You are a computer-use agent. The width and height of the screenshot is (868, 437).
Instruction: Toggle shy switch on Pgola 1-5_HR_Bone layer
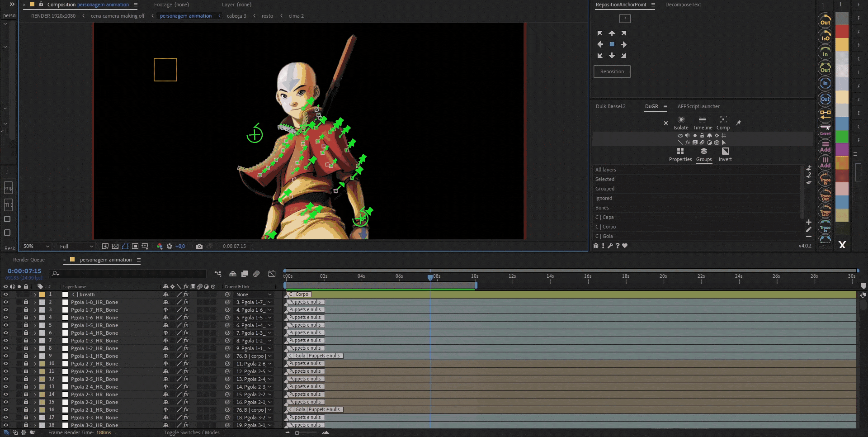tap(165, 325)
